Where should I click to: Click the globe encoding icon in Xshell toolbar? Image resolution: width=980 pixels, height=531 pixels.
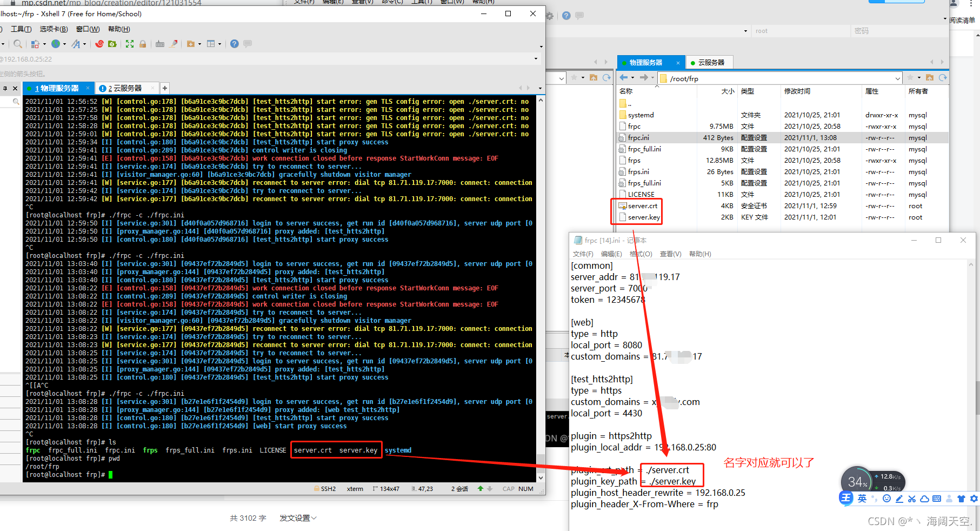(55, 44)
